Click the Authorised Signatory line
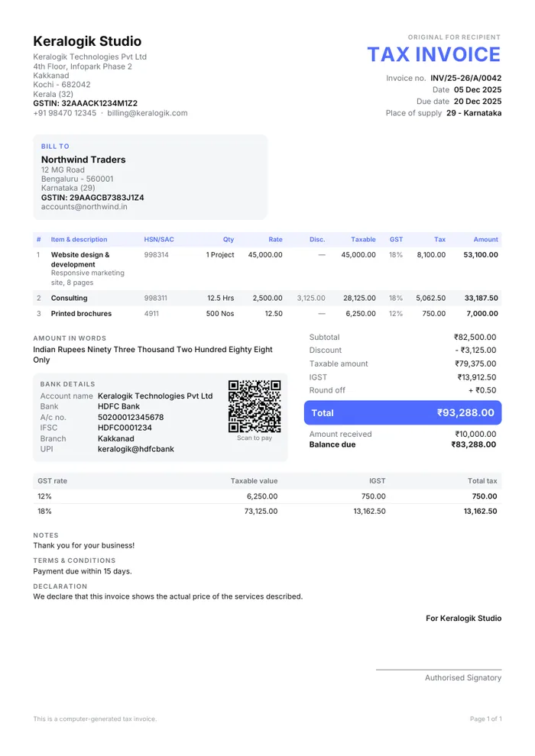The image size is (535, 756). (462, 677)
